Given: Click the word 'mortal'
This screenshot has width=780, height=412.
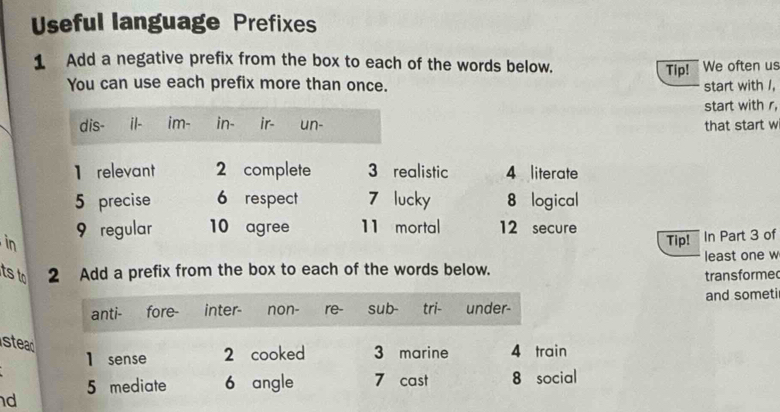Looking at the screenshot, I should tap(417, 227).
